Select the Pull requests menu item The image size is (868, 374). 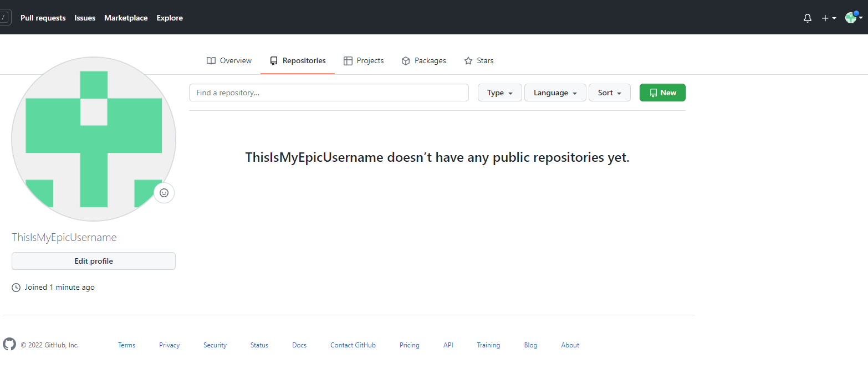(x=43, y=18)
